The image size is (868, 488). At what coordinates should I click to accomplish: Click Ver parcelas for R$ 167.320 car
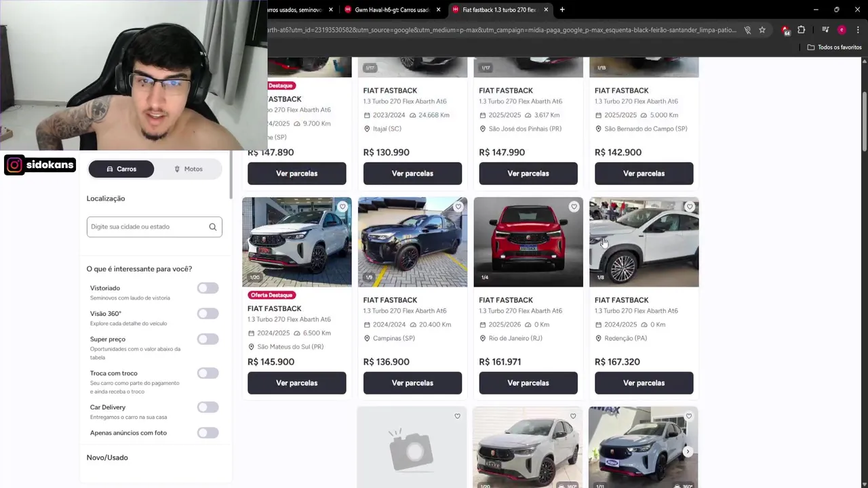pyautogui.click(x=644, y=383)
